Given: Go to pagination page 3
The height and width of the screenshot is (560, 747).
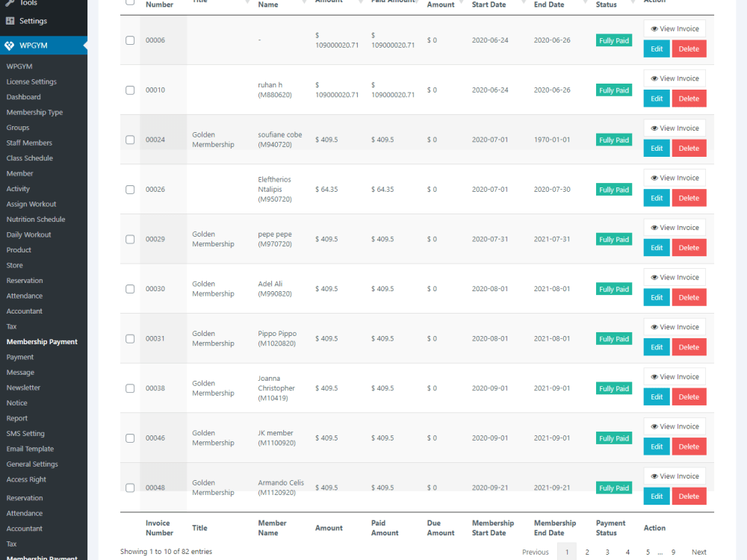Looking at the screenshot, I should tap(607, 552).
